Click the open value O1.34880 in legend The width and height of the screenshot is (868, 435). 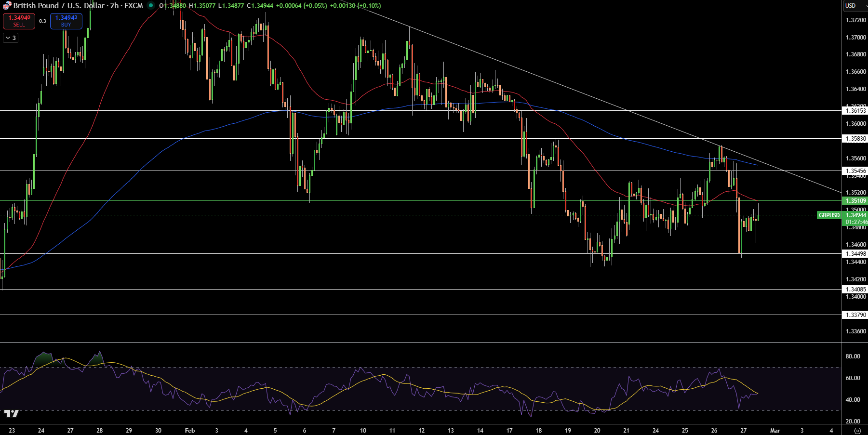pos(173,6)
